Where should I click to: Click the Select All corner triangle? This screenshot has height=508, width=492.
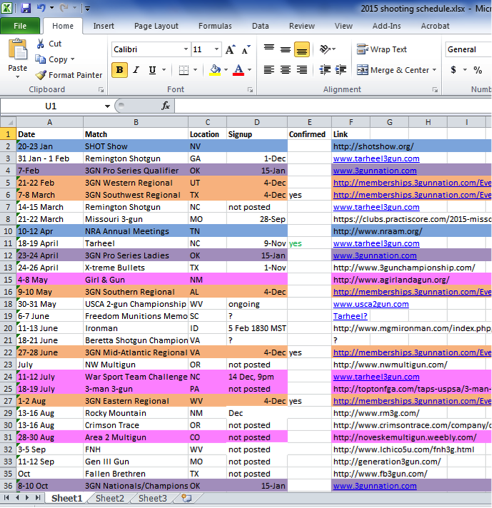click(9, 122)
